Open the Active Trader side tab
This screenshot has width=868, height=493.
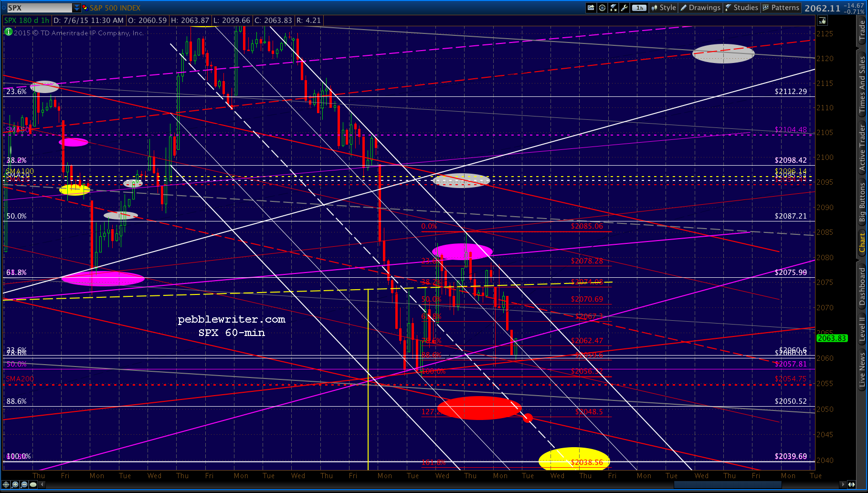coord(862,147)
